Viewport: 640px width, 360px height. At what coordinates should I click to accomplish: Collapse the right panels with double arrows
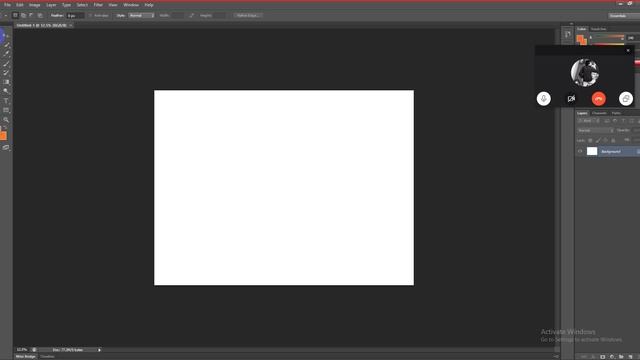pyautogui.click(x=571, y=24)
